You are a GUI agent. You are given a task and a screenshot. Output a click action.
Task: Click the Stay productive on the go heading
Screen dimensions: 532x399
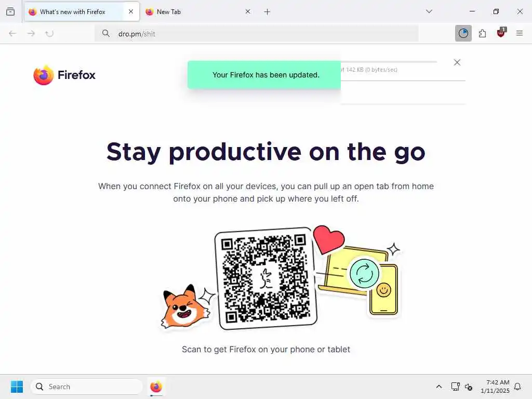(265, 152)
